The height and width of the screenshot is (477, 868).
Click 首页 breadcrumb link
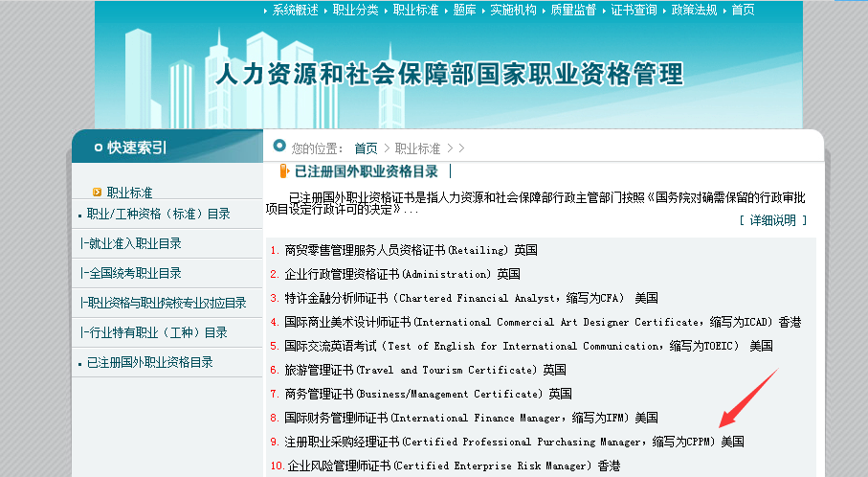point(366,148)
